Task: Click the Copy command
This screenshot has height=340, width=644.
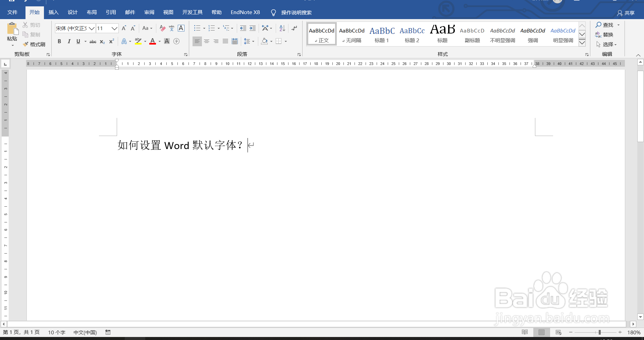Action: [x=32, y=35]
